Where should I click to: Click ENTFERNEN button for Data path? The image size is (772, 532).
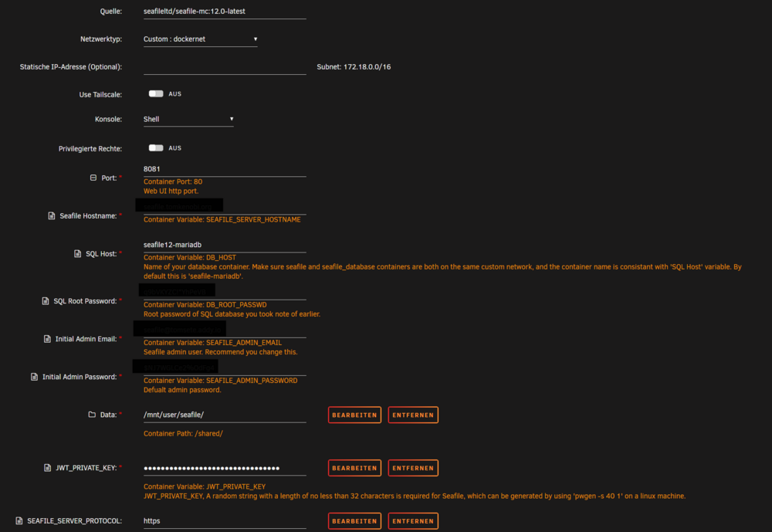pyautogui.click(x=413, y=415)
